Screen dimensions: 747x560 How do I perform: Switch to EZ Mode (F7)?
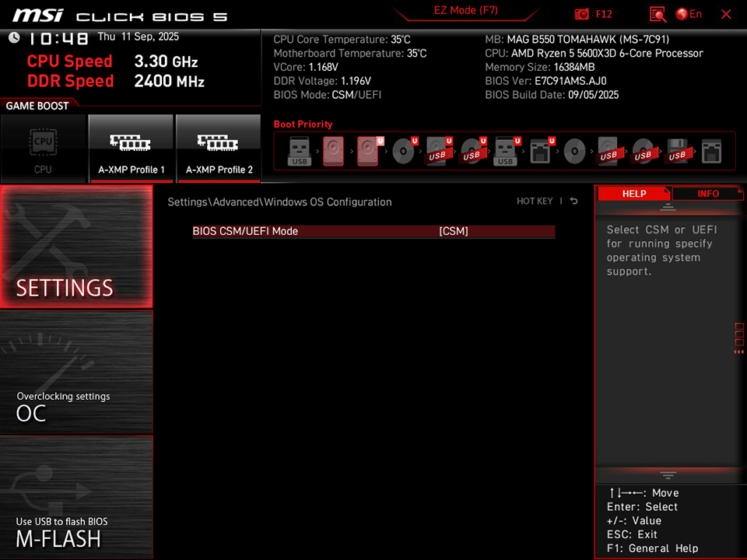[x=465, y=10]
